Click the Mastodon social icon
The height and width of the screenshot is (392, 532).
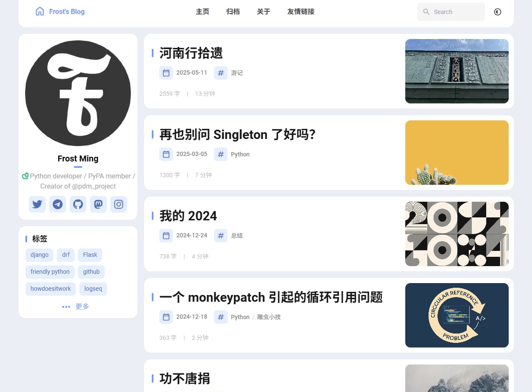[x=98, y=204]
